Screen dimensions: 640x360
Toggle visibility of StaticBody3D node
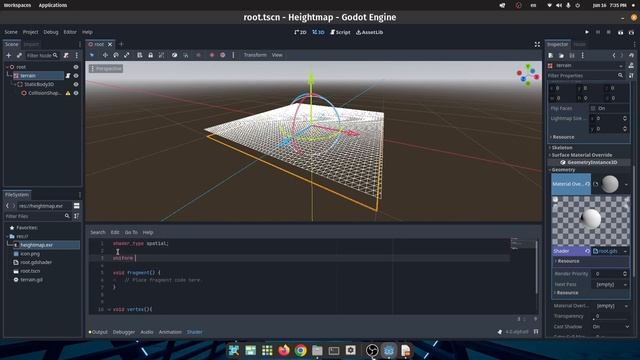point(76,84)
